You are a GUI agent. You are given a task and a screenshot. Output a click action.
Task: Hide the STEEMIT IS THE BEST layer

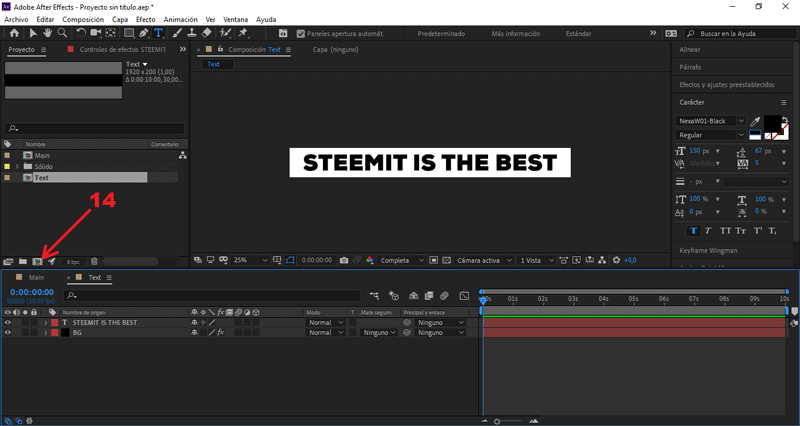tap(8, 323)
